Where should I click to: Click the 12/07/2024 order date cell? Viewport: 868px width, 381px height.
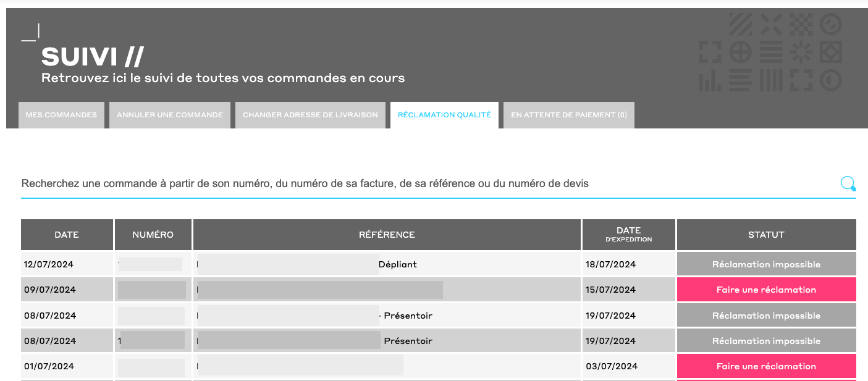coord(49,264)
